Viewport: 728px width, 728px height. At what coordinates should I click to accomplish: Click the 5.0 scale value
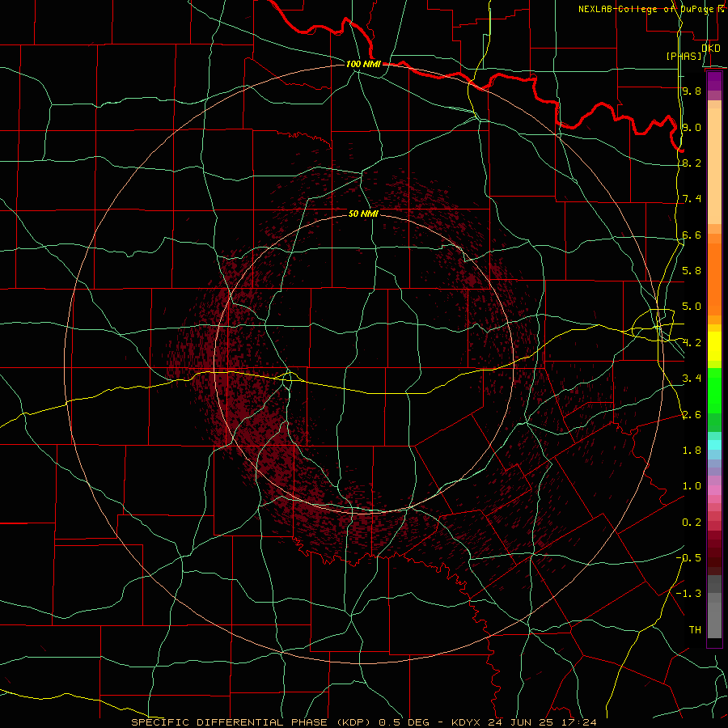pos(692,307)
